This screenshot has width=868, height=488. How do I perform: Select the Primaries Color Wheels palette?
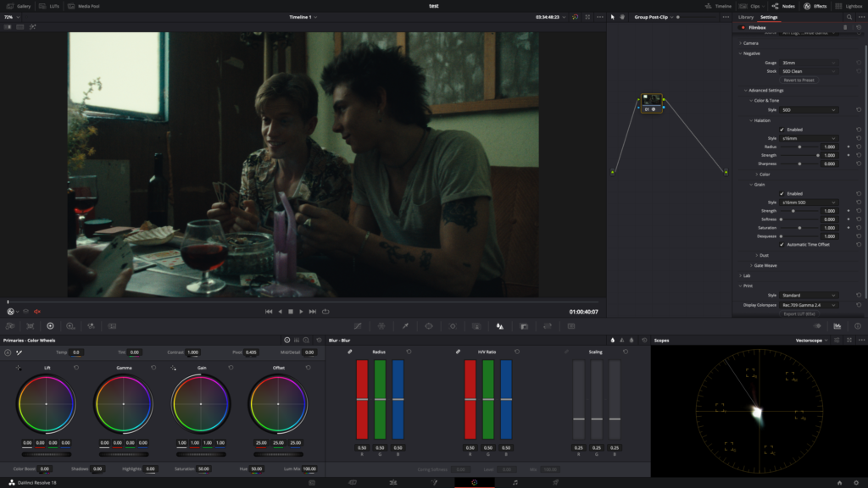(x=50, y=326)
